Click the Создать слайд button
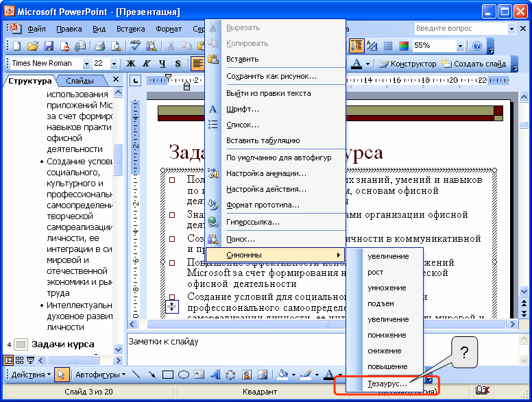The width and height of the screenshot is (532, 402). (x=474, y=64)
